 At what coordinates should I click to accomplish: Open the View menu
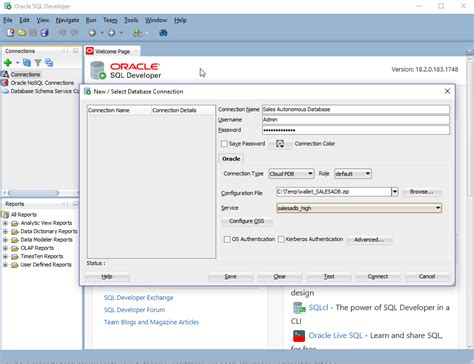click(x=43, y=20)
